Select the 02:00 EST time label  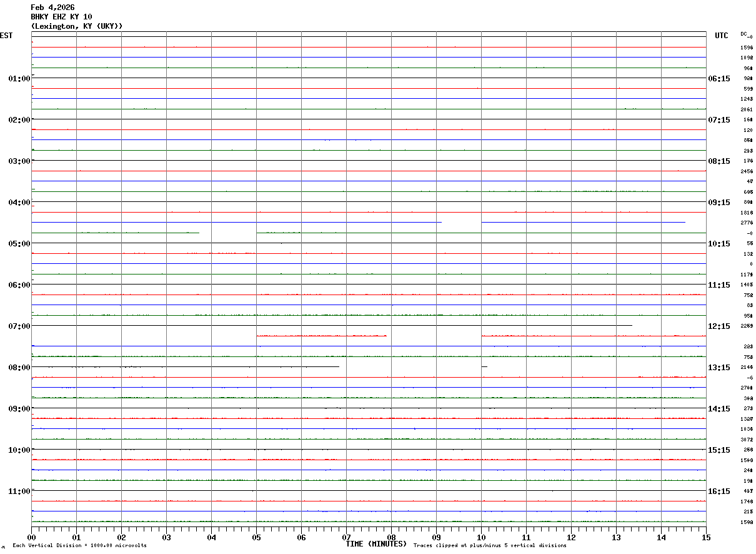coord(19,120)
